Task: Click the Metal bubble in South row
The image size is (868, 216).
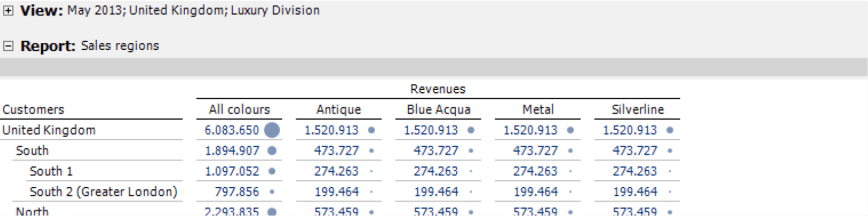Action: tap(570, 151)
